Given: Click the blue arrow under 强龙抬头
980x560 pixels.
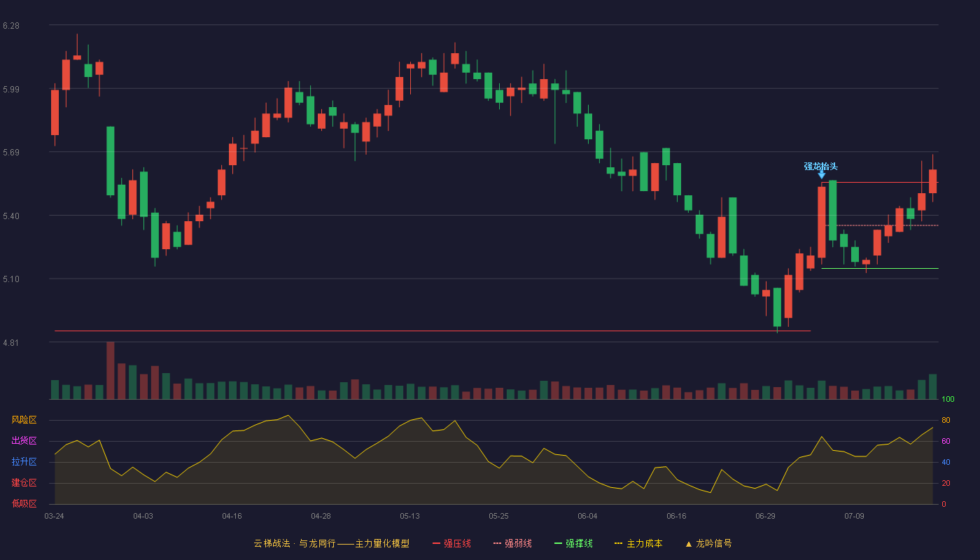Looking at the screenshot, I should coord(822,174).
